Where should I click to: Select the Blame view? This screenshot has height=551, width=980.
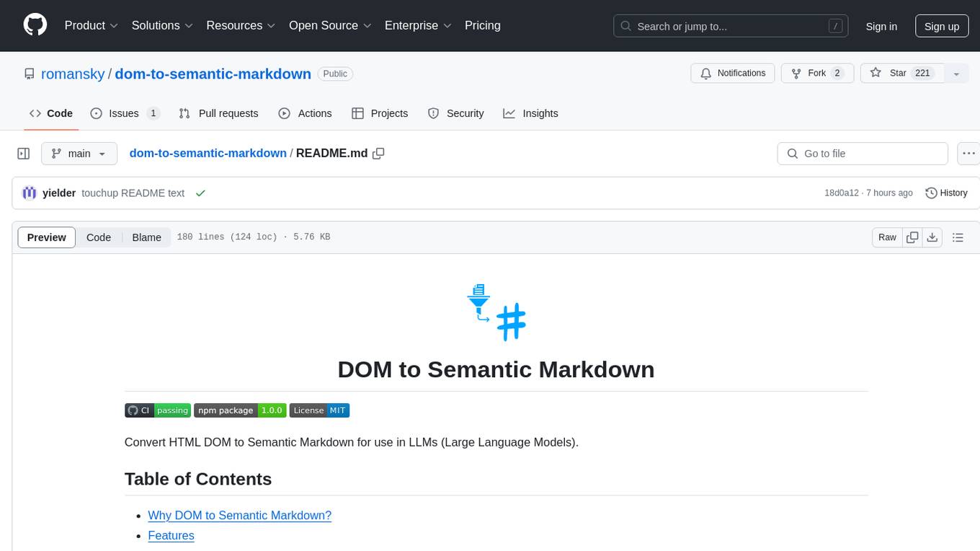(x=146, y=237)
